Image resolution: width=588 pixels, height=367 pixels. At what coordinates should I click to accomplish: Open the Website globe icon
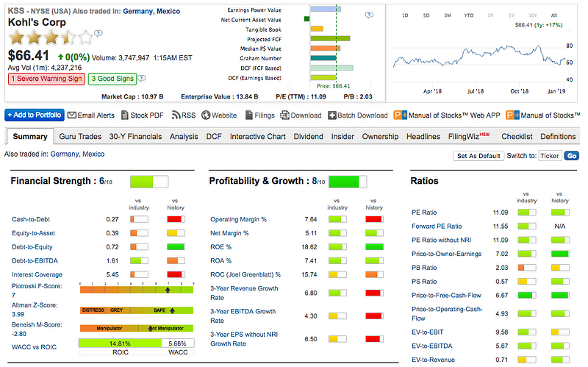[x=206, y=115]
